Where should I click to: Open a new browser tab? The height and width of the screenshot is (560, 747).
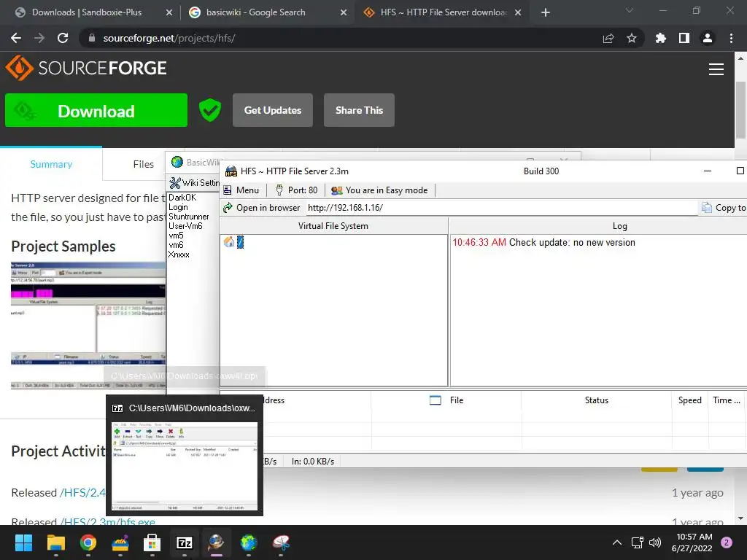546,13
